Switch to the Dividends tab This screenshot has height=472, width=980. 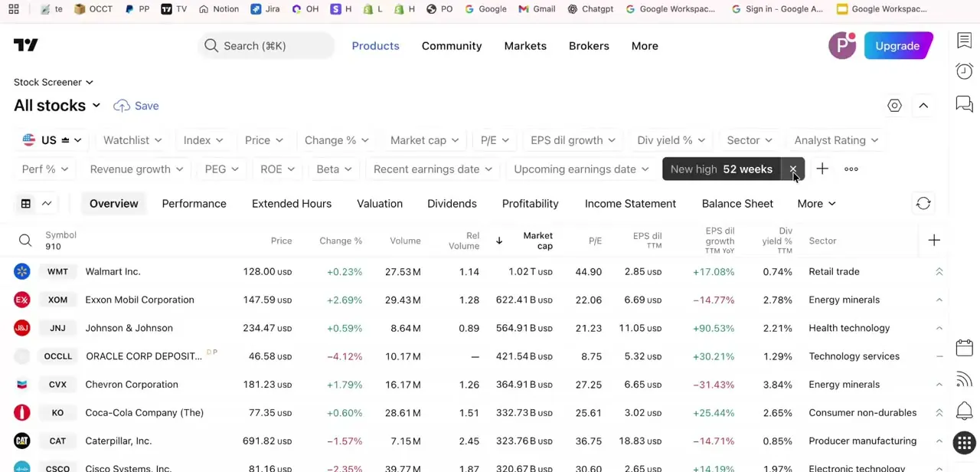[452, 204]
